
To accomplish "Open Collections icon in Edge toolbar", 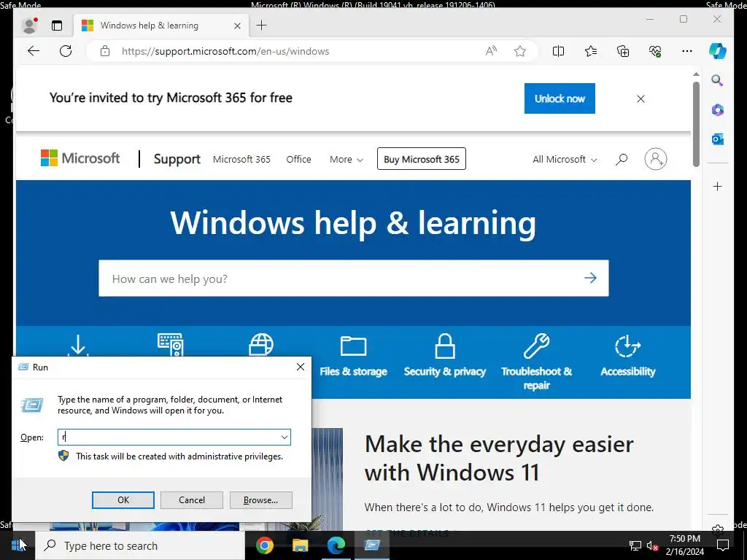I will (623, 51).
